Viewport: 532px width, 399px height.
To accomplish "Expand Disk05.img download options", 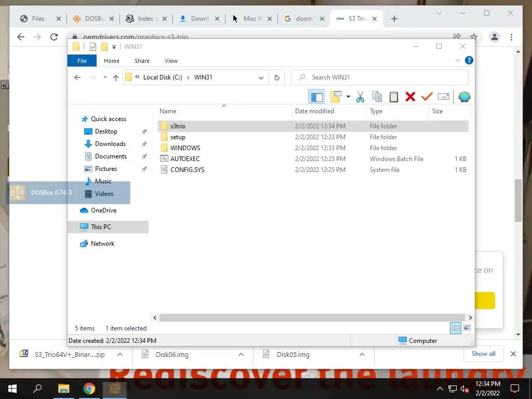I will [x=362, y=354].
